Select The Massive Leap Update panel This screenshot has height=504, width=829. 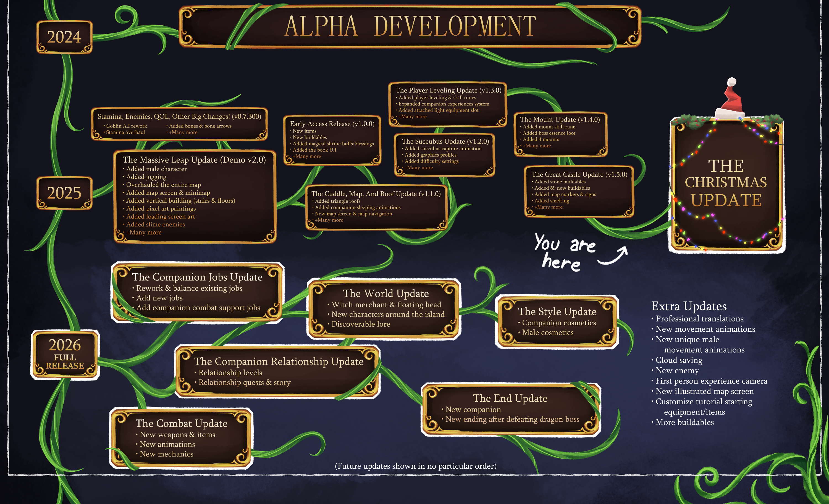[x=195, y=196]
